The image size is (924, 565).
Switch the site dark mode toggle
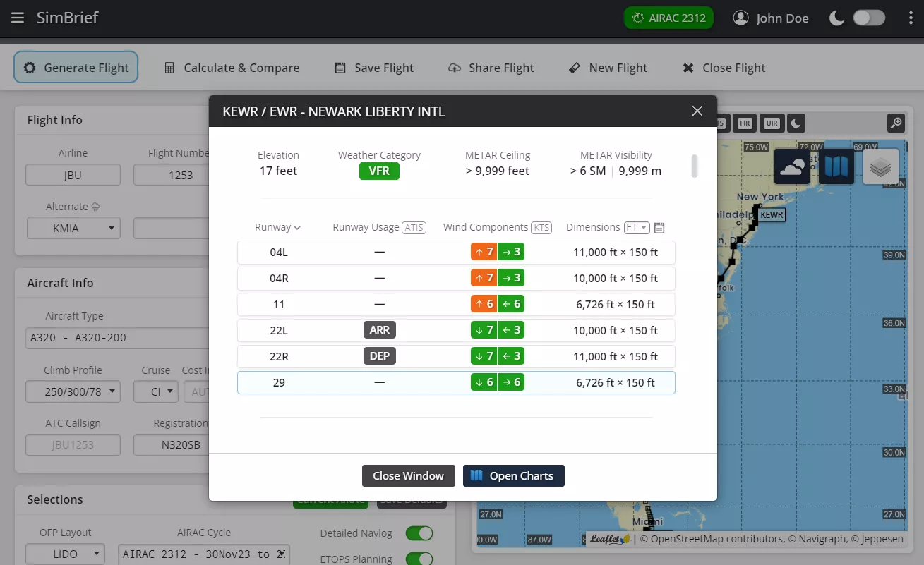tap(869, 18)
